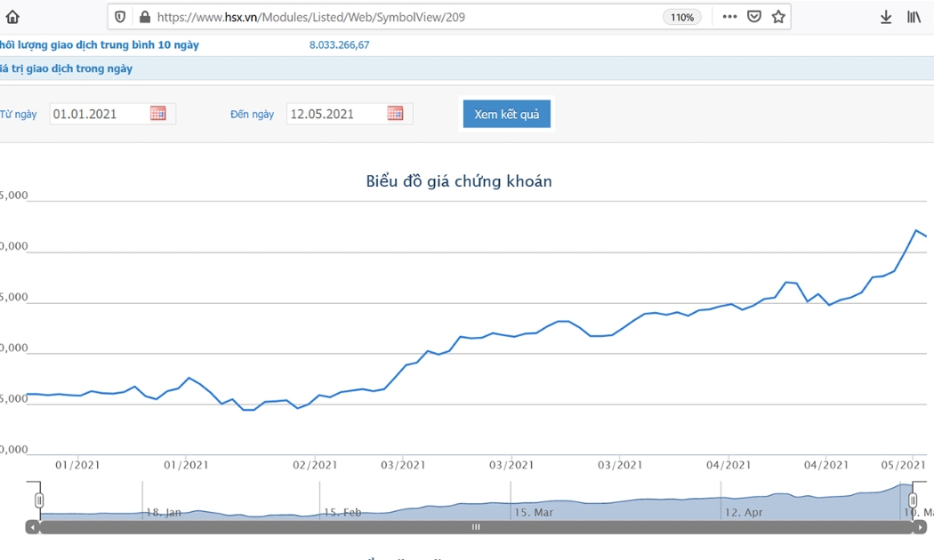Save page to Pocket icon
This screenshot has height=560, width=934.
point(754,17)
